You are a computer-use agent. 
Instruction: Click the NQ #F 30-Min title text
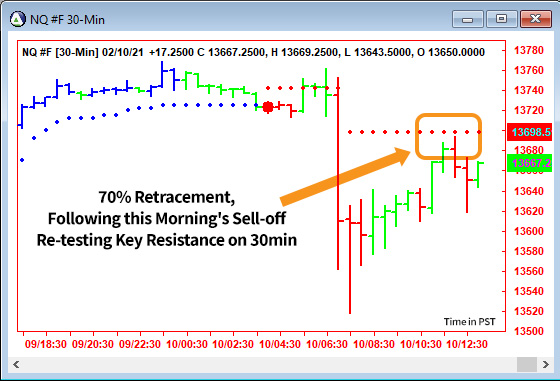(x=68, y=20)
